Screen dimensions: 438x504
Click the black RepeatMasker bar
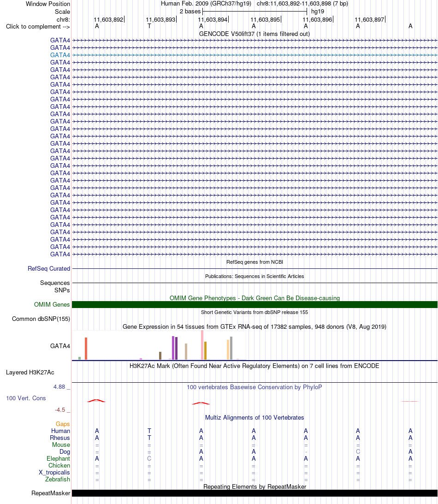pos(255,493)
